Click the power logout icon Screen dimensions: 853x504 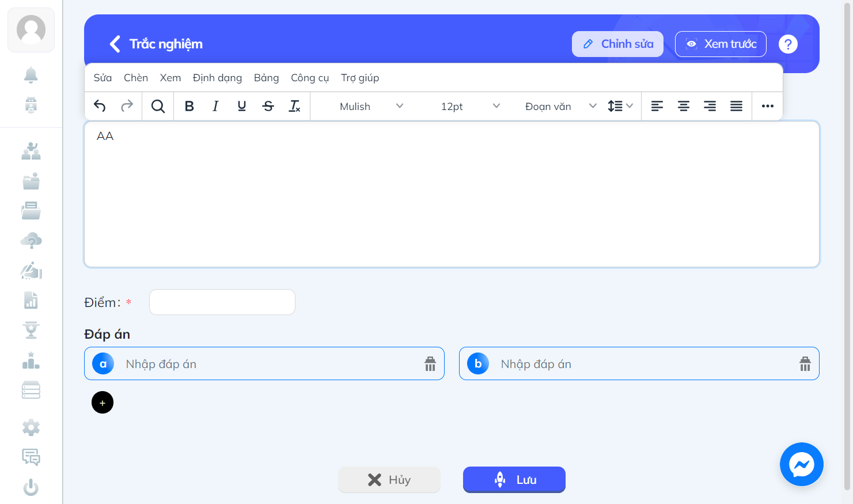pyautogui.click(x=31, y=488)
